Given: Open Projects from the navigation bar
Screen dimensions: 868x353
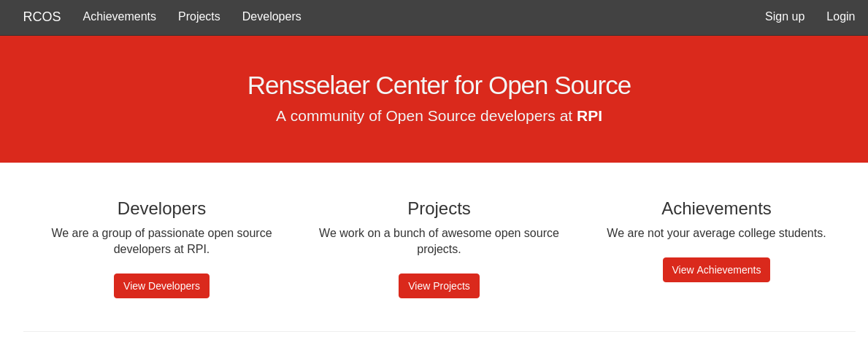Looking at the screenshot, I should point(199,17).
